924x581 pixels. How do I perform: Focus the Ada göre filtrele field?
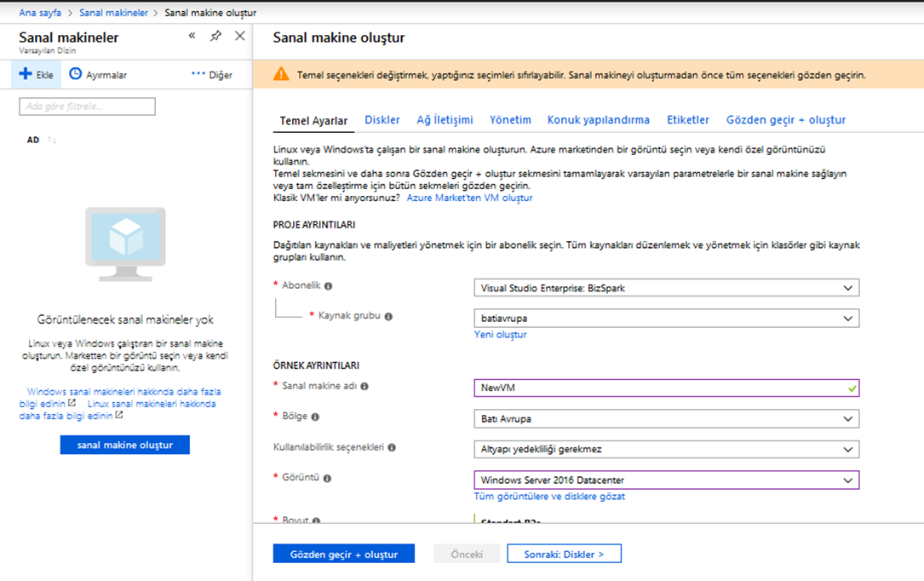coord(87,106)
